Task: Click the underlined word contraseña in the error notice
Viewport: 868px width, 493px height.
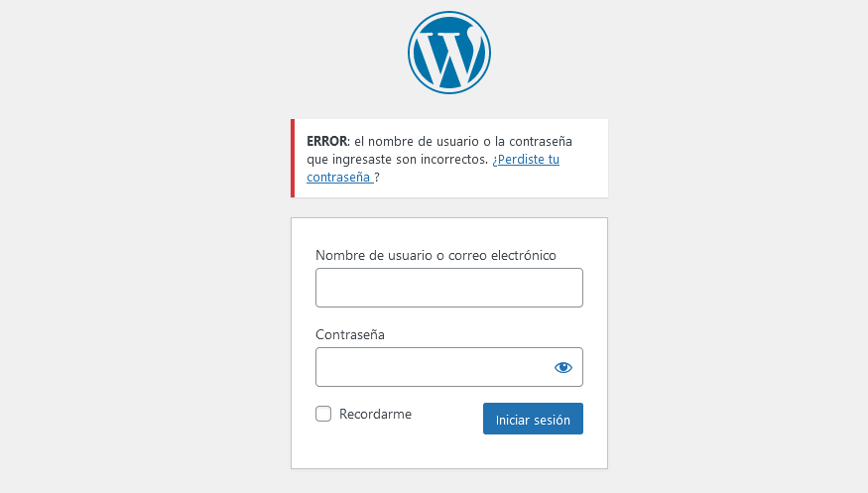Action: point(339,178)
